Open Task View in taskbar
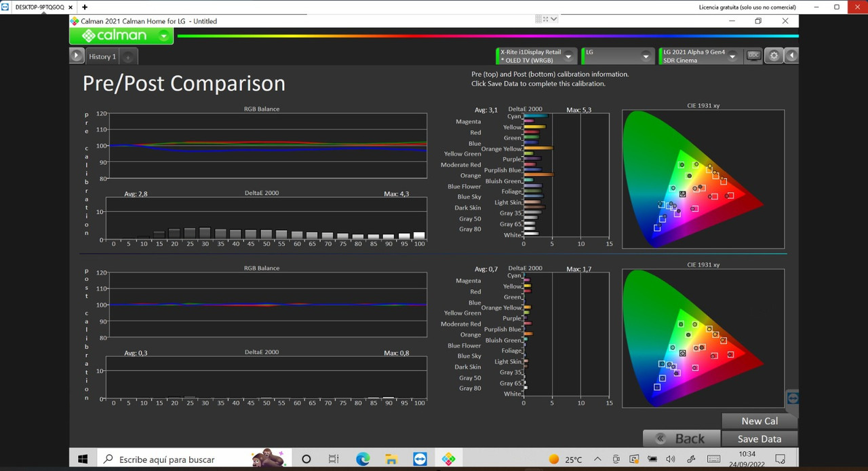The height and width of the screenshot is (471, 868). [x=334, y=459]
